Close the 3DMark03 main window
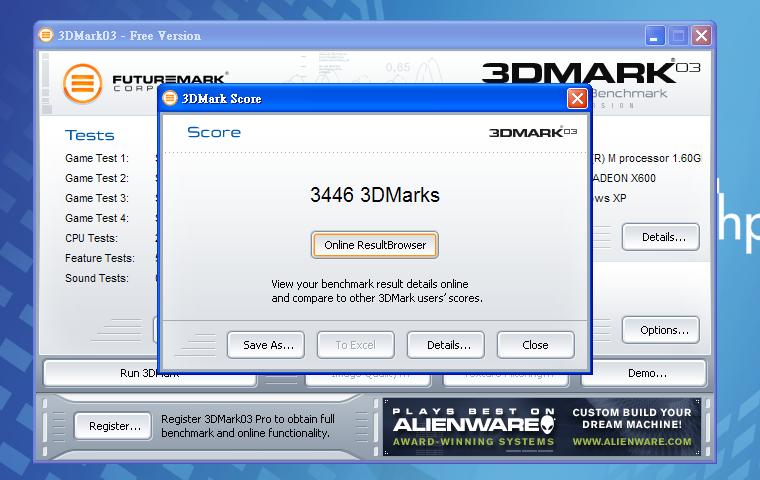This screenshot has height=480, width=760. tap(701, 36)
